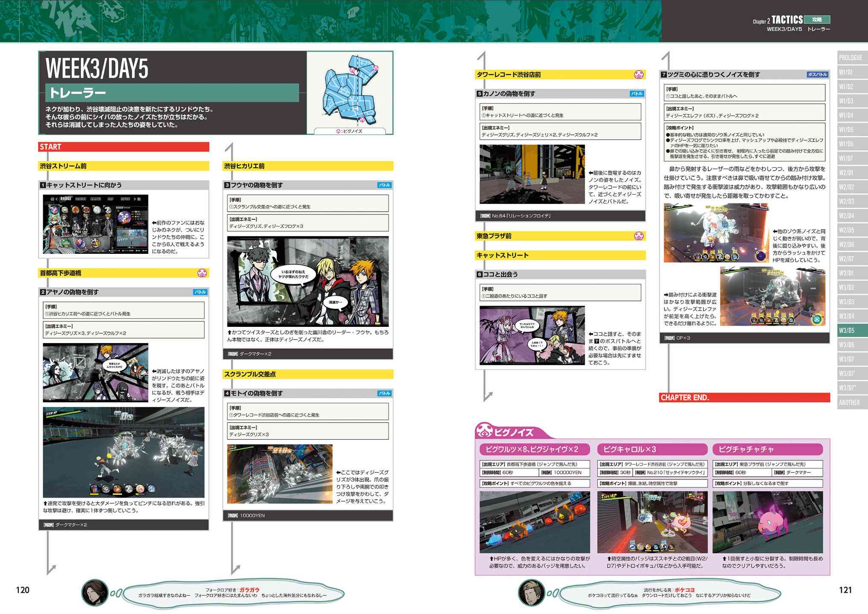
Task: Click pig noise icon beside タワーレコード渋谷店前
Action: coord(639,75)
